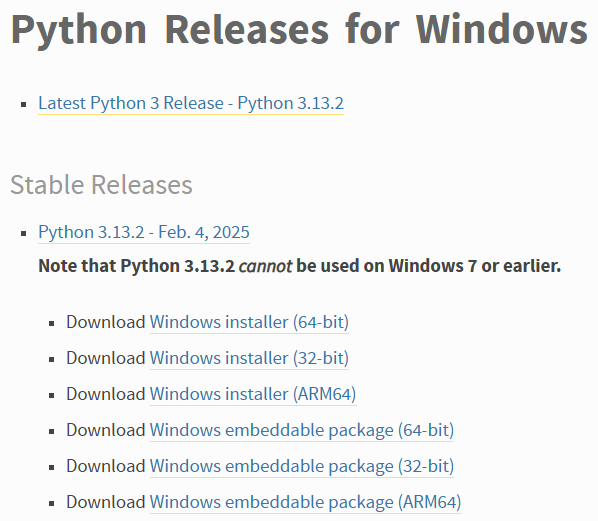Download Windows embeddable package (64-bit)
The width and height of the screenshot is (598, 521).
(x=302, y=430)
